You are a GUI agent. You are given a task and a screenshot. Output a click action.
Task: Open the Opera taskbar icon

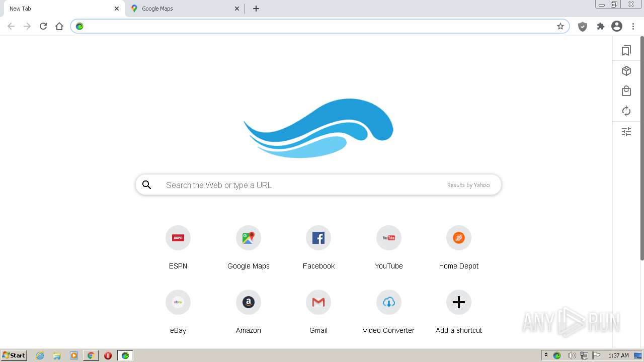coord(108,355)
